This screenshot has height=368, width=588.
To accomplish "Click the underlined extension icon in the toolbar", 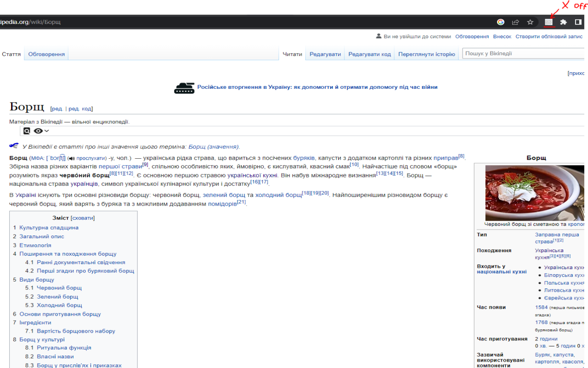I will coord(548,22).
